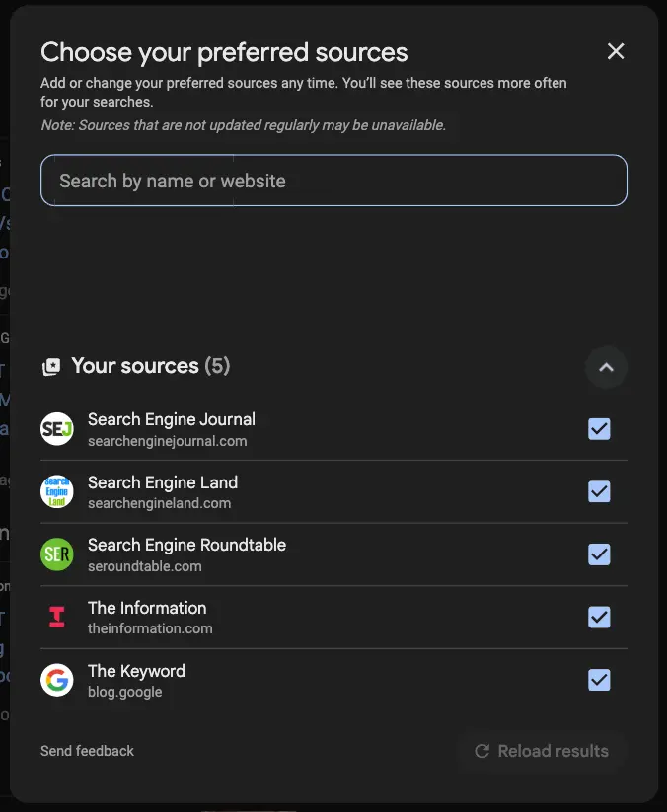Uncheck The Information source
The width and height of the screenshot is (667, 812).
coord(599,617)
